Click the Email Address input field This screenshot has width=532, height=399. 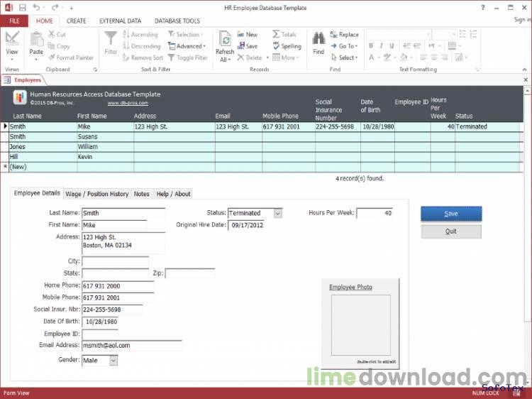[x=132, y=345]
